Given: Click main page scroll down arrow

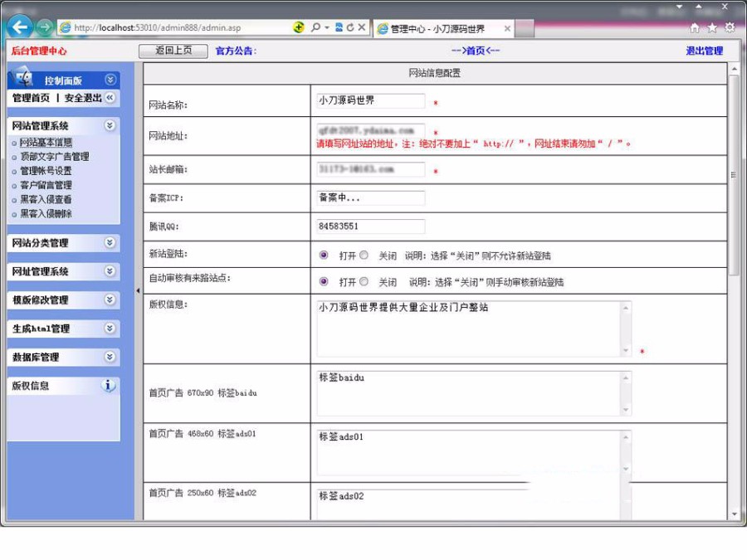Looking at the screenshot, I should pos(735,514).
